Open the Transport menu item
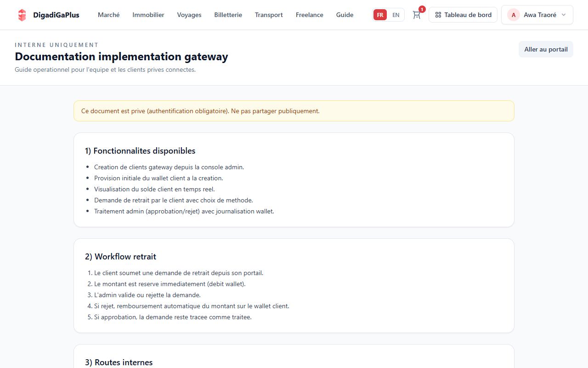 pyautogui.click(x=269, y=15)
